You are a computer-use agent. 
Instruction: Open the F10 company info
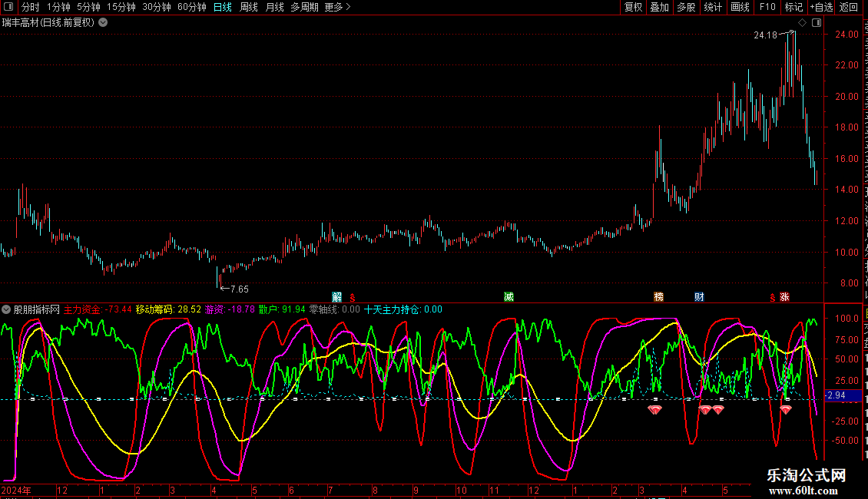[767, 7]
